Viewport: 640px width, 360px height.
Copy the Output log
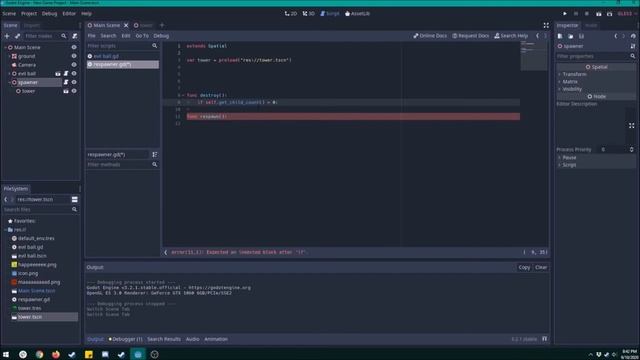pyautogui.click(x=524, y=267)
